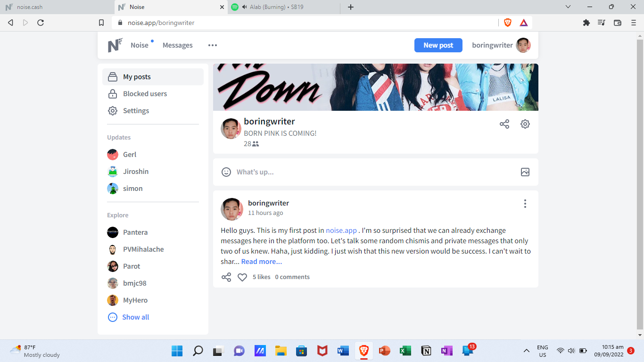Open Brave main menu hamburger
The height and width of the screenshot is (362, 644).
[634, 23]
